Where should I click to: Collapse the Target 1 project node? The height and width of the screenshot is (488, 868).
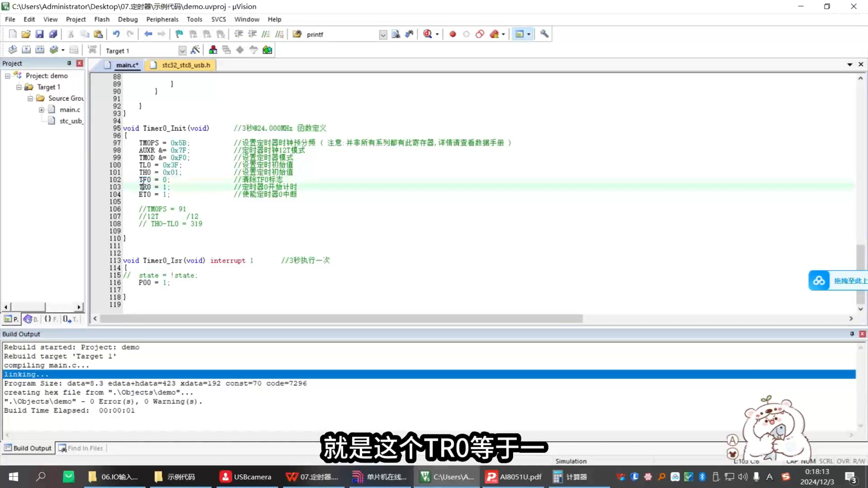(x=19, y=87)
